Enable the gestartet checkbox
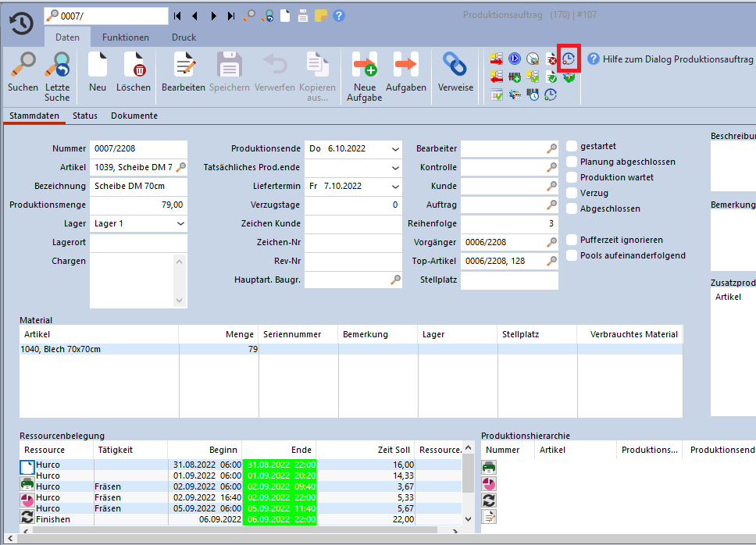756x545 pixels. (572, 146)
